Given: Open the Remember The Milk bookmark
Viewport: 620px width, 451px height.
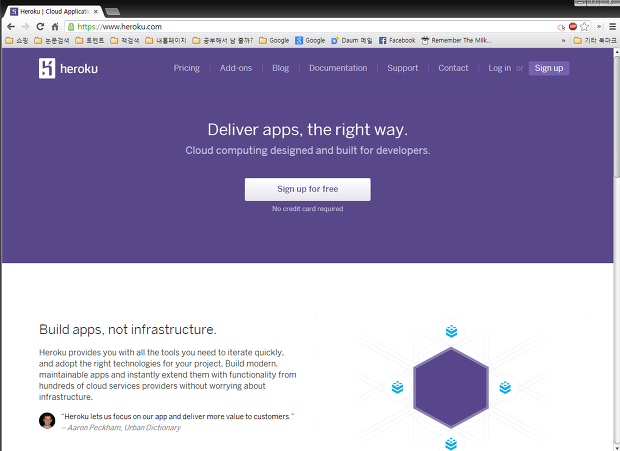Looking at the screenshot, I should coord(456,40).
